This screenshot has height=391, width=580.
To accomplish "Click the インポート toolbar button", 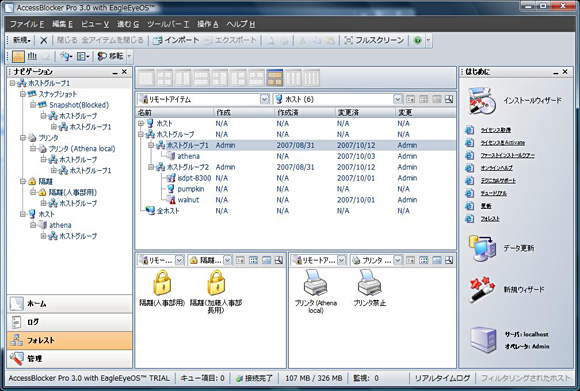I will click(176, 40).
